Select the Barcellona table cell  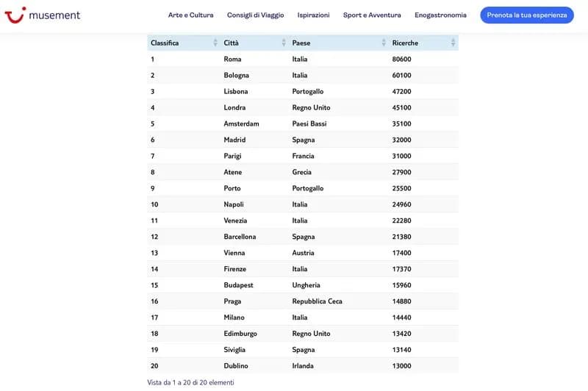pos(240,237)
